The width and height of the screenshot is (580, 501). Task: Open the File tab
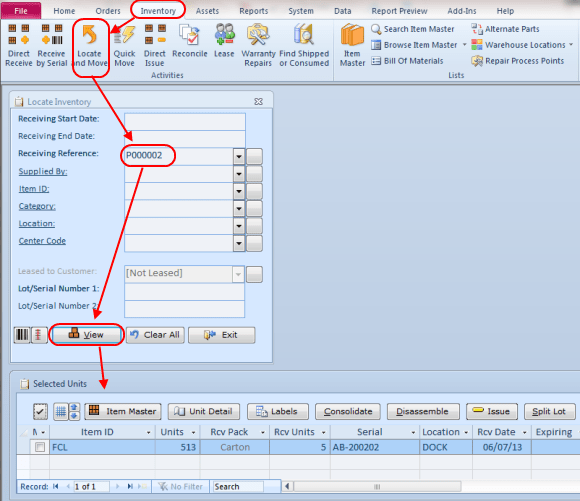[21, 11]
